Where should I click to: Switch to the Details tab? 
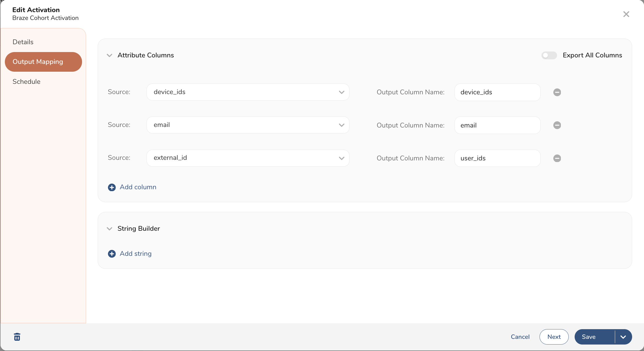click(22, 42)
